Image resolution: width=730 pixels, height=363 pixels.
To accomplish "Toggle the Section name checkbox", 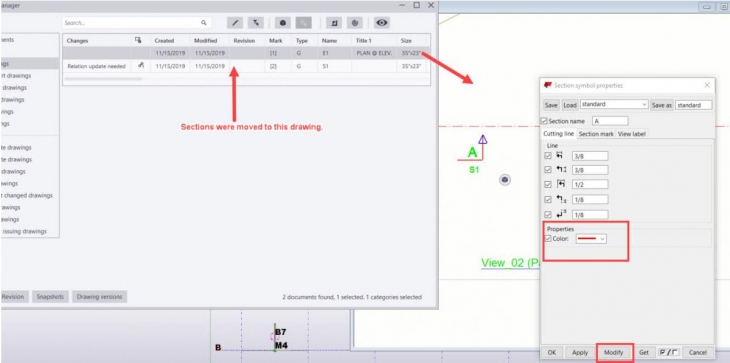I will [x=544, y=121].
